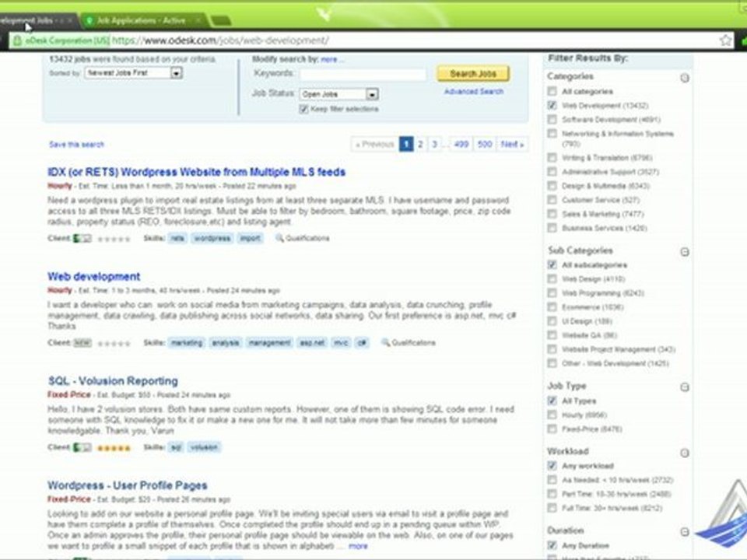Go to results page 3

[x=434, y=144]
